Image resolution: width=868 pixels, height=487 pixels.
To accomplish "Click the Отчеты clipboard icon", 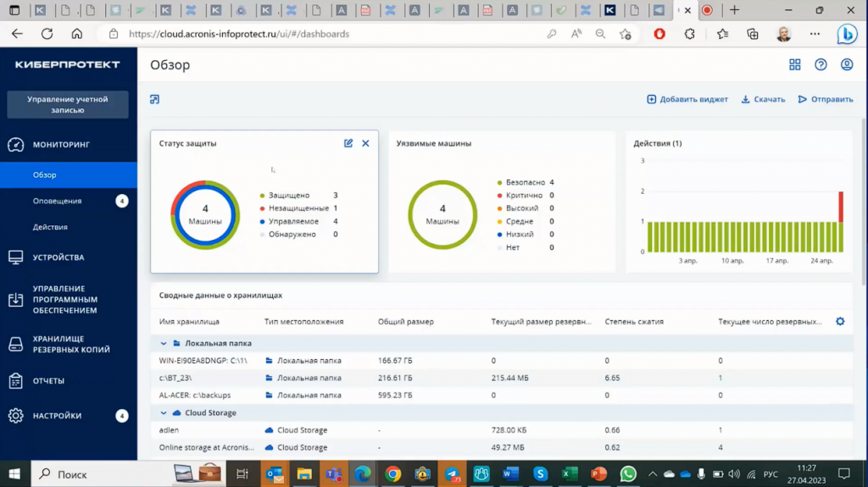I will [x=15, y=381].
